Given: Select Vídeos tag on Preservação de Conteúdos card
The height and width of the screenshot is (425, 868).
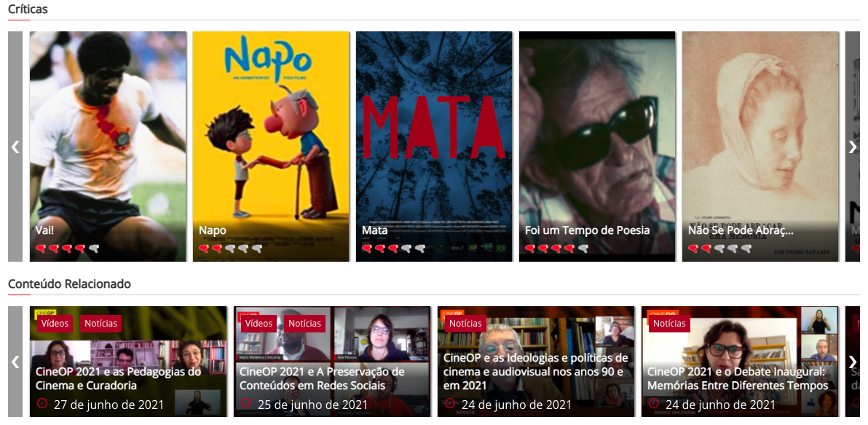Looking at the screenshot, I should [x=259, y=323].
